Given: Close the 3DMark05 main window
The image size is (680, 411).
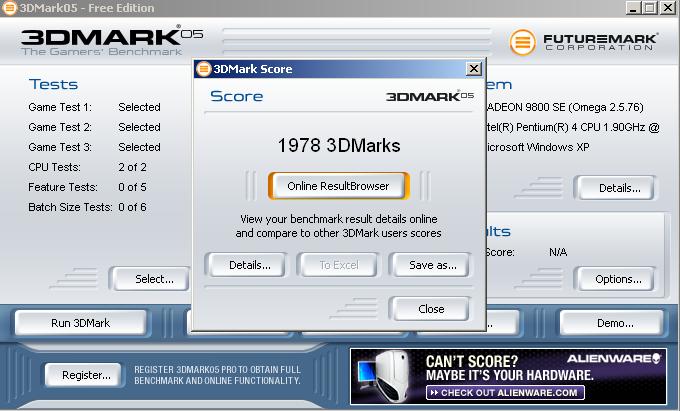Looking at the screenshot, I should point(667,8).
